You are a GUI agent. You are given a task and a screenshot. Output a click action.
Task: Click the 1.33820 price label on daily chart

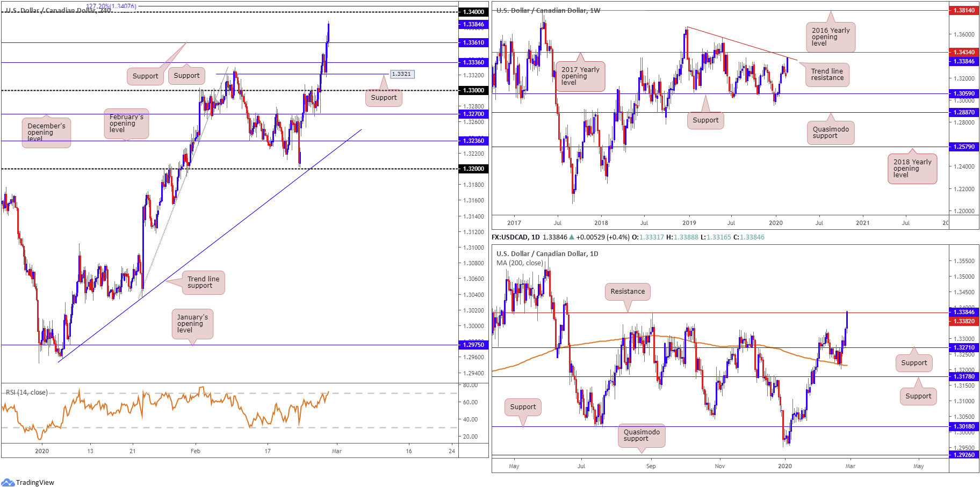[x=964, y=321]
